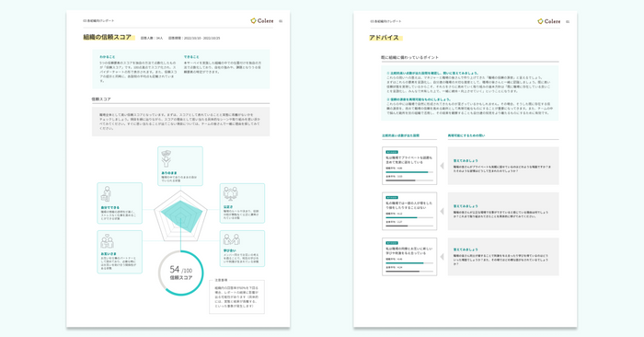644x337 pixels.
Task: Click the gray description box under 信頼スコア heading
Action: [180, 122]
